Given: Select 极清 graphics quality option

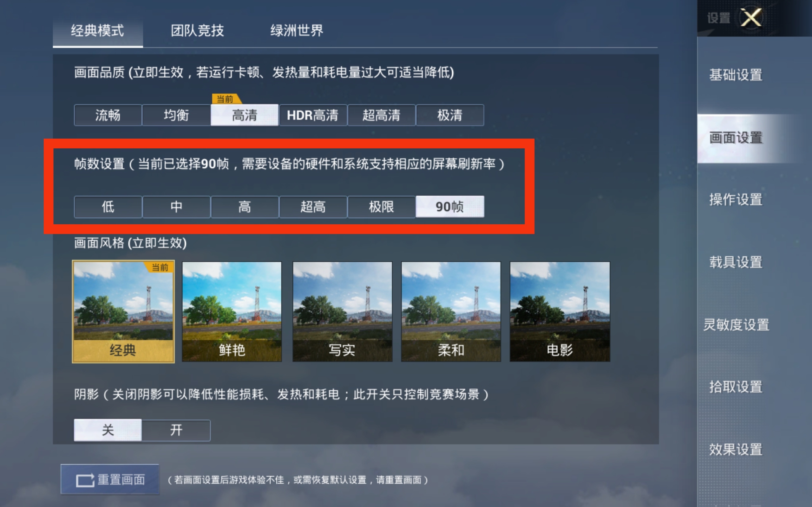Looking at the screenshot, I should (x=450, y=115).
